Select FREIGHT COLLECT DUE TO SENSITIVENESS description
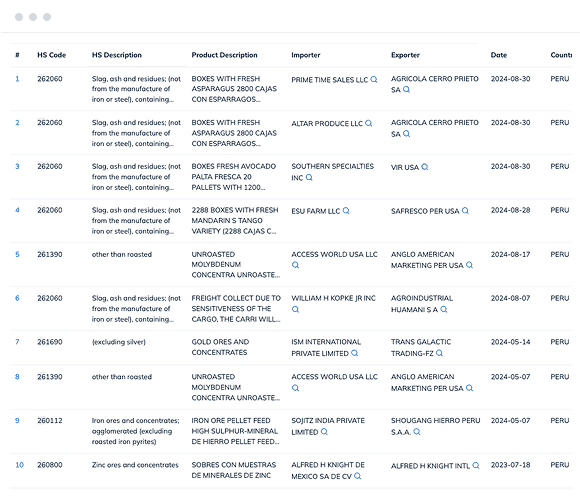 236,308
